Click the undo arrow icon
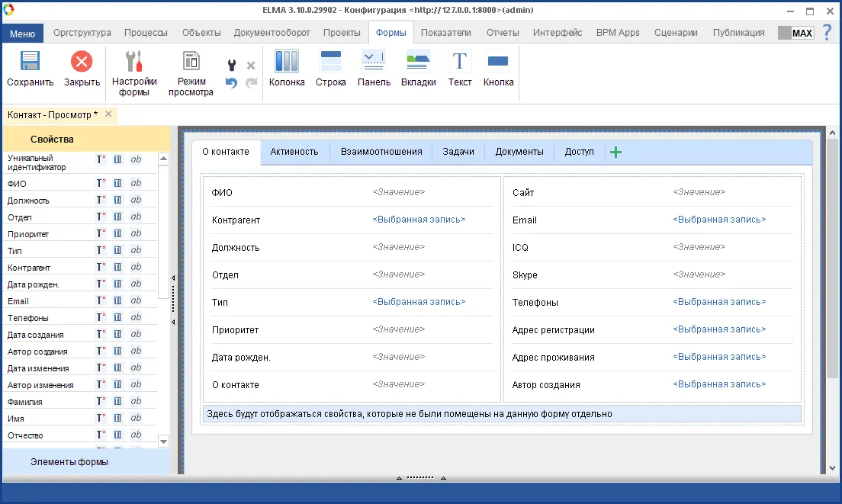Image resolution: width=842 pixels, height=504 pixels. (x=232, y=82)
